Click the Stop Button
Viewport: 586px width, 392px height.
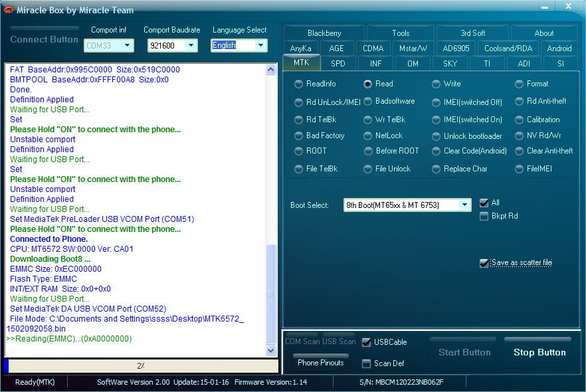(539, 352)
